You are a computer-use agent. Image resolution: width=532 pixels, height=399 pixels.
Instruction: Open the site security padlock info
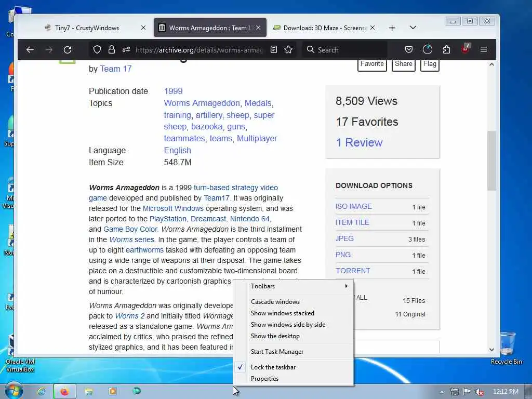tap(112, 50)
